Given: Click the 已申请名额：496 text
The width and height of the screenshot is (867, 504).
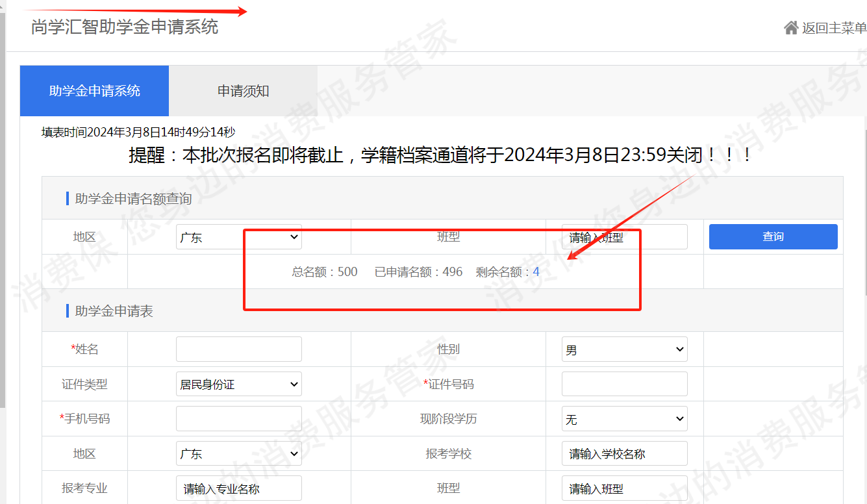Looking at the screenshot, I should click(x=419, y=272).
